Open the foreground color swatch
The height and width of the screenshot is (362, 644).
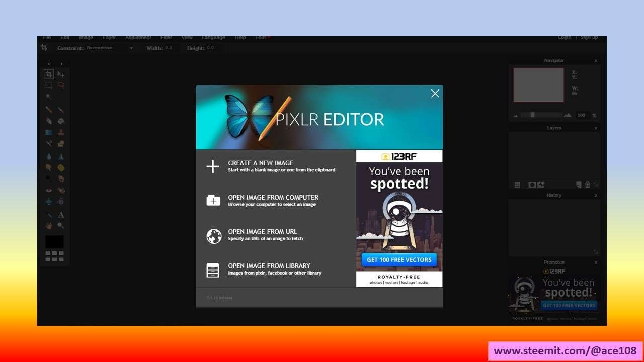coord(54,242)
